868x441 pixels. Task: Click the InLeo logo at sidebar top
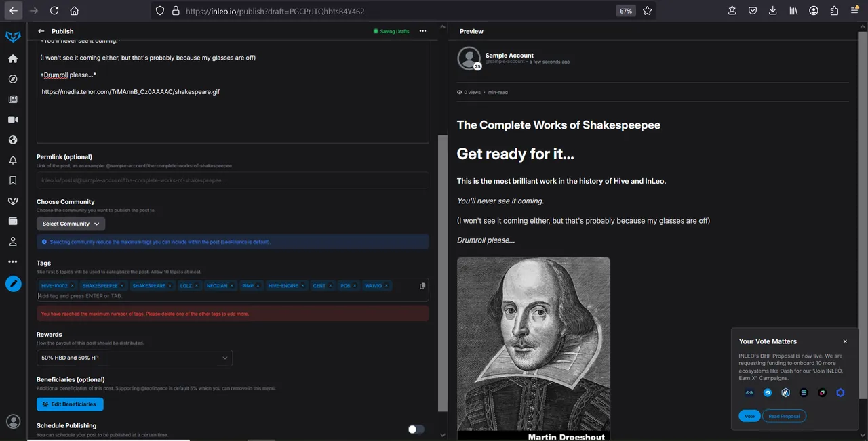(x=13, y=36)
